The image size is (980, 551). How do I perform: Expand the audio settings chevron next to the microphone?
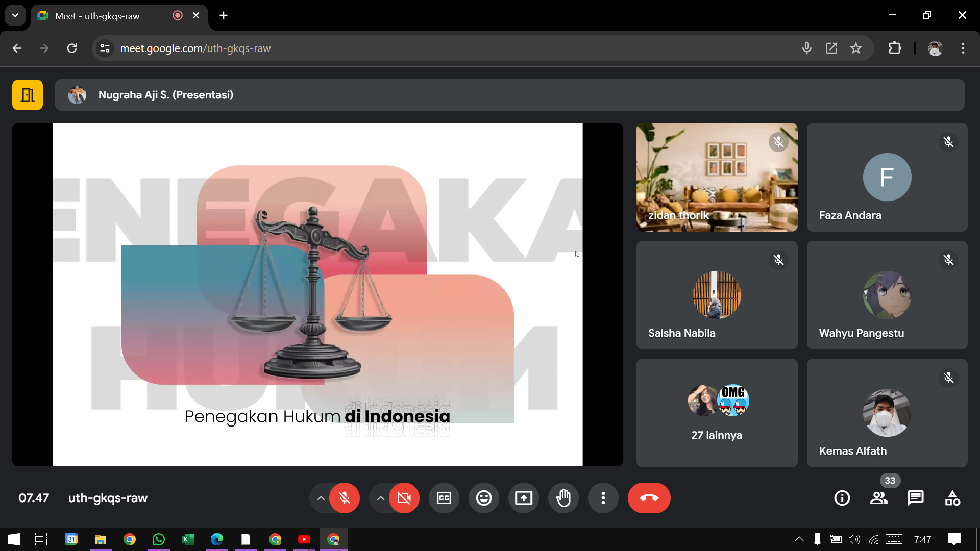tap(321, 498)
